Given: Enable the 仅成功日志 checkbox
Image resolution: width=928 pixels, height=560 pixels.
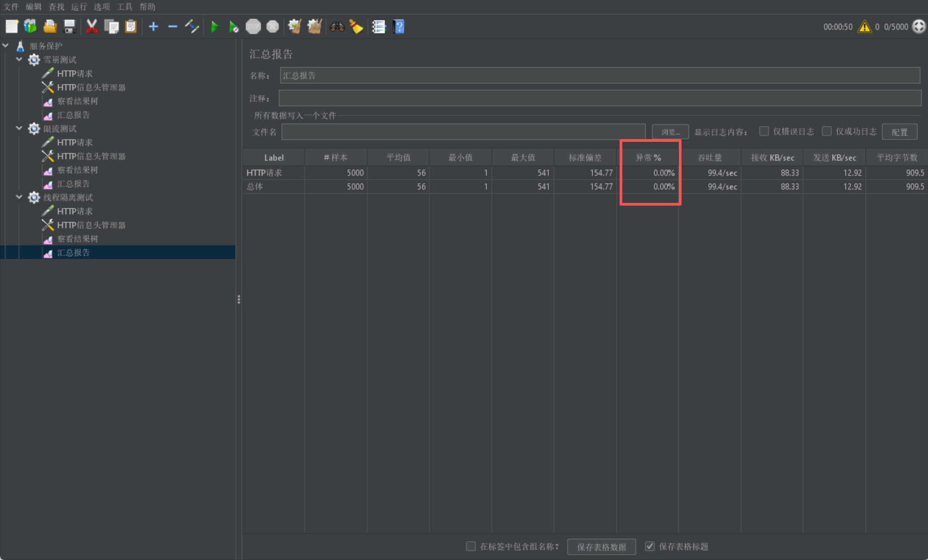Looking at the screenshot, I should coord(827,132).
